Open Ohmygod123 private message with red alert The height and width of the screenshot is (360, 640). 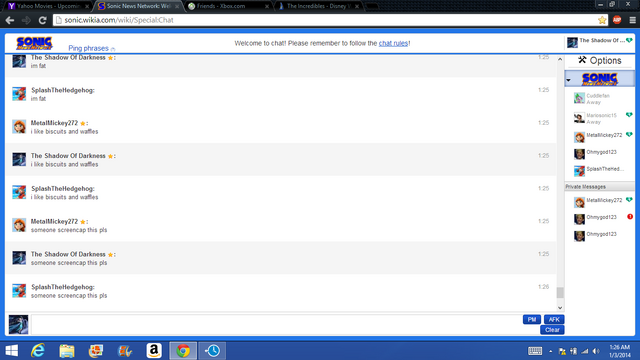600,219
